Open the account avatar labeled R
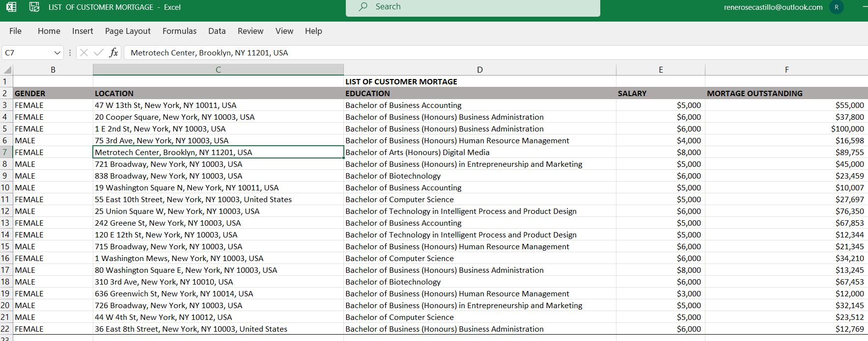 pos(836,7)
